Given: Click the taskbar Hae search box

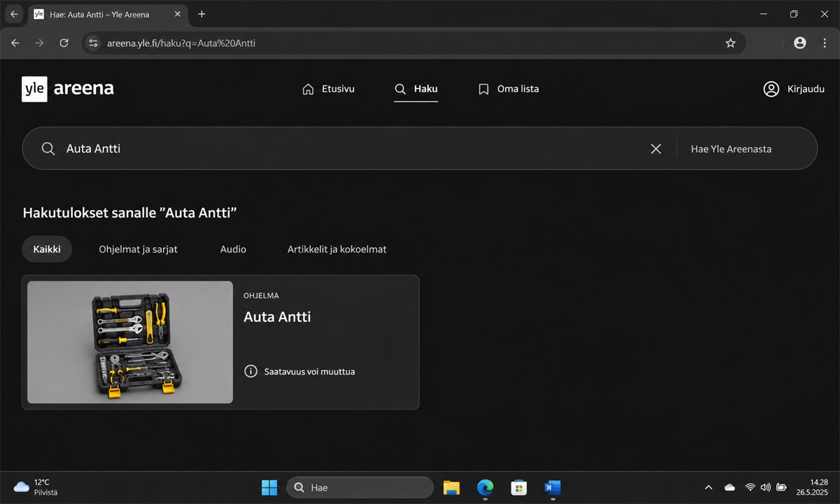Looking at the screenshot, I should click(x=360, y=487).
